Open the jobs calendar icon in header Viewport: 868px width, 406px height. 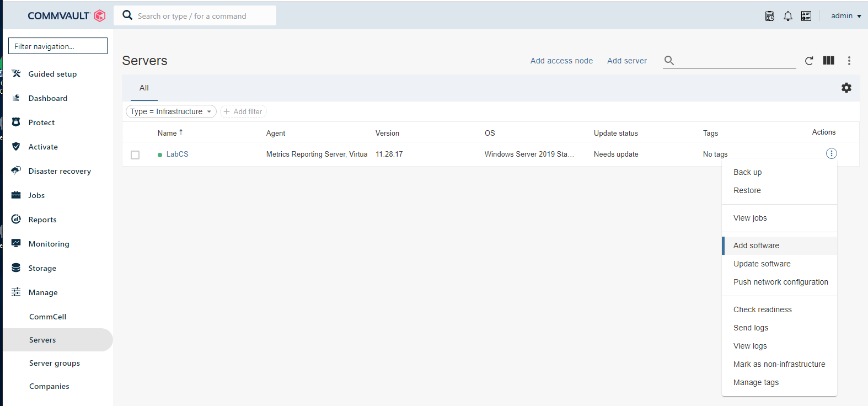[769, 16]
